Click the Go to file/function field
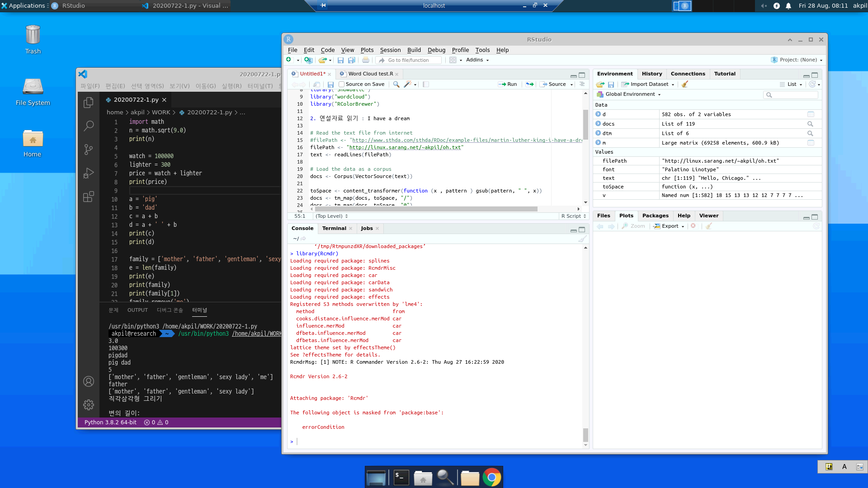868x488 pixels. [409, 60]
